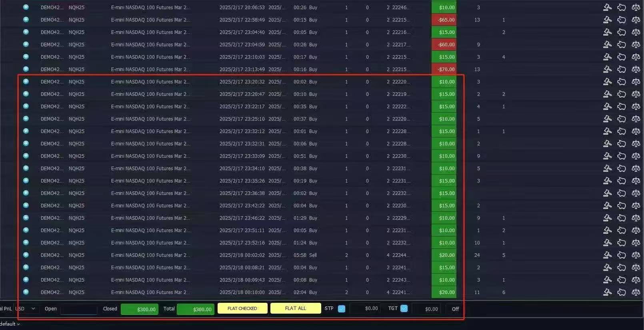Click the 05:58 duration cell

(300, 255)
